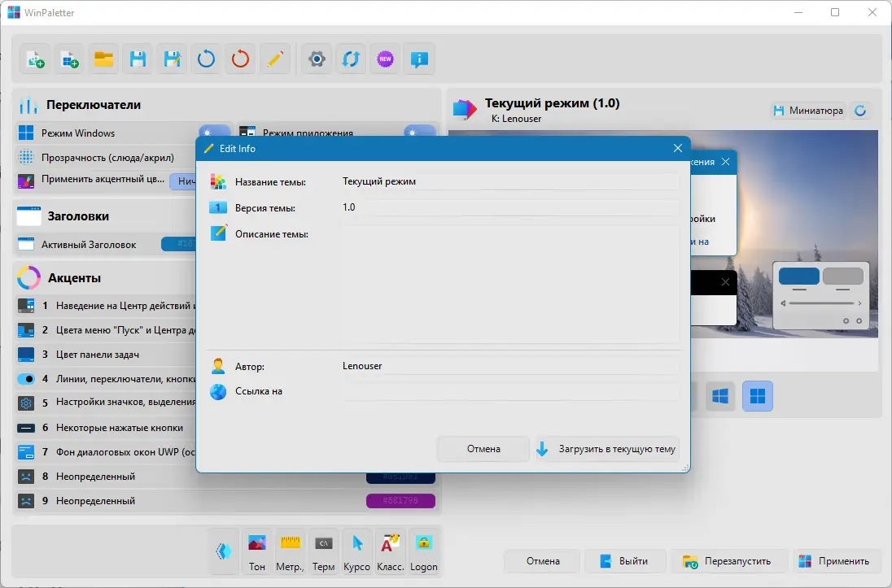892x588 pixels.
Task: Click the Акценты color ring icon
Action: point(28,277)
